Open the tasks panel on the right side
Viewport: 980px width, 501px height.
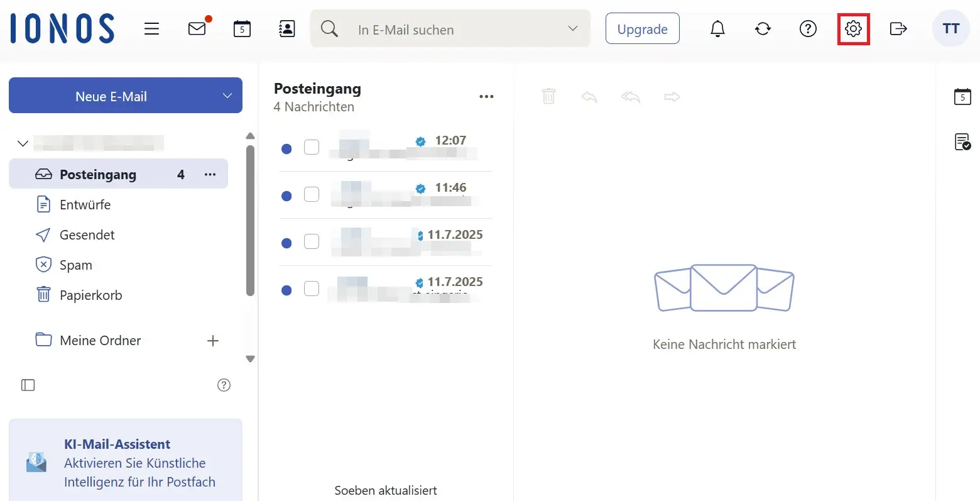coord(963,142)
